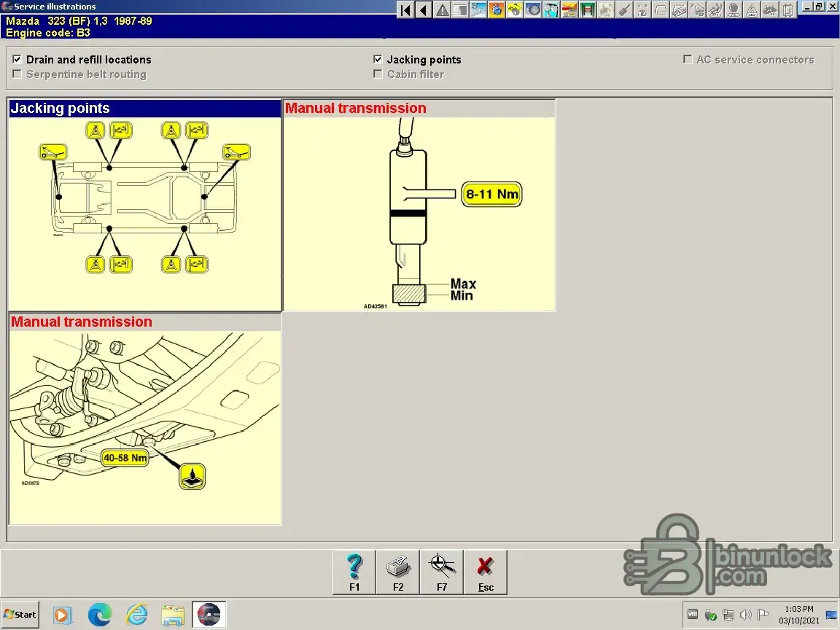Open the blue wrench tools toolbar icon
The width and height of the screenshot is (840, 630).
478,9
